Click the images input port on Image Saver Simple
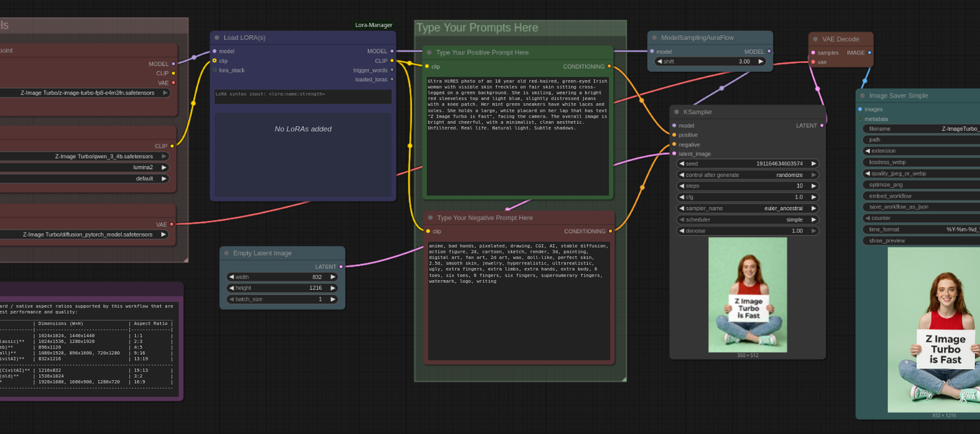This screenshot has height=434, width=980. point(860,109)
